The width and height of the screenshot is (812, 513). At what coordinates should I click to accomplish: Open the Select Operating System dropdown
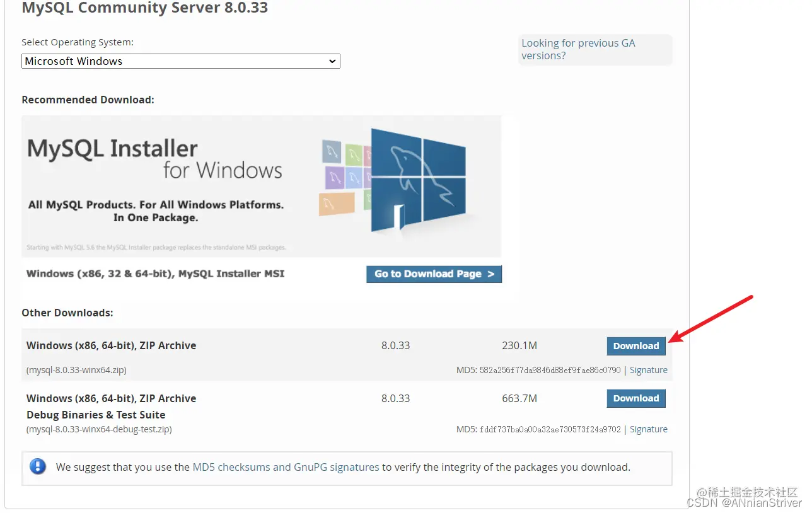[x=181, y=61]
